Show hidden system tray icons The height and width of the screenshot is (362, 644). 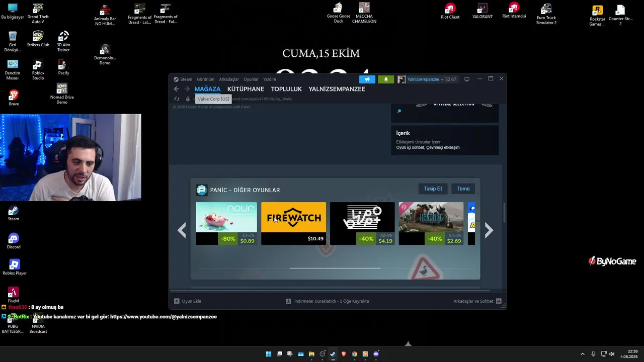click(583, 354)
